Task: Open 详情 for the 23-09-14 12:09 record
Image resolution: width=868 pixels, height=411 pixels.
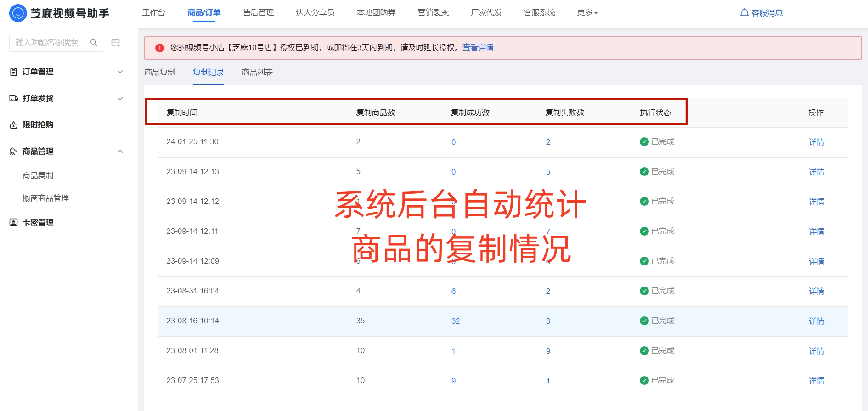Action: (816, 261)
